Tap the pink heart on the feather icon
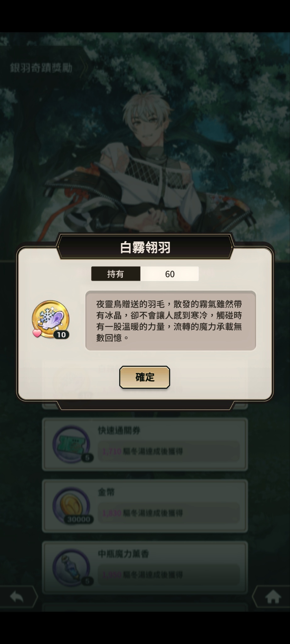The image size is (290, 644). [37, 333]
